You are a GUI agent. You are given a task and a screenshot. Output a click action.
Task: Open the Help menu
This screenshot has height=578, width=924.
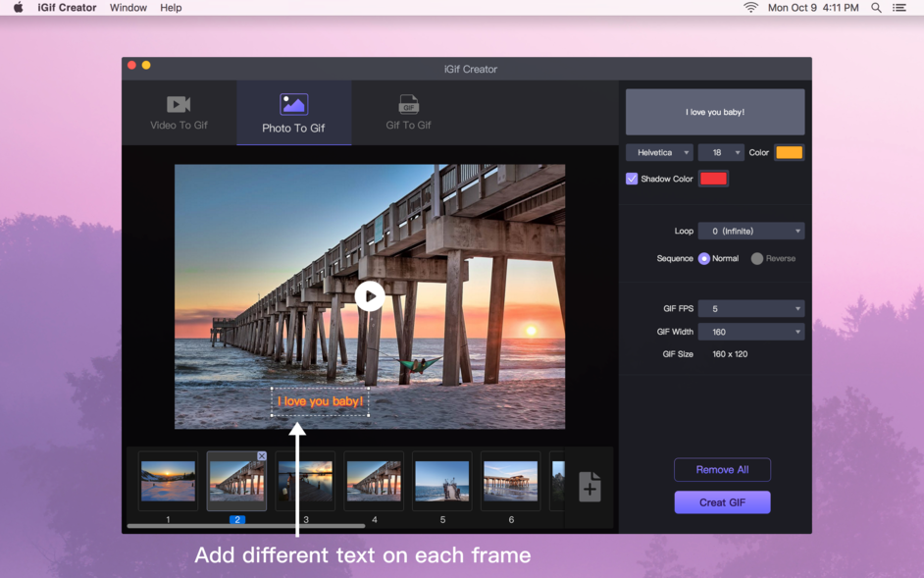click(x=170, y=7)
